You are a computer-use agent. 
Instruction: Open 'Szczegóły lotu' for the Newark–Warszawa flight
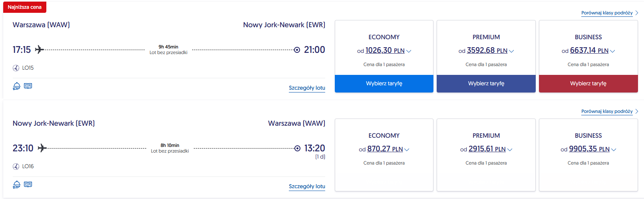(x=307, y=187)
